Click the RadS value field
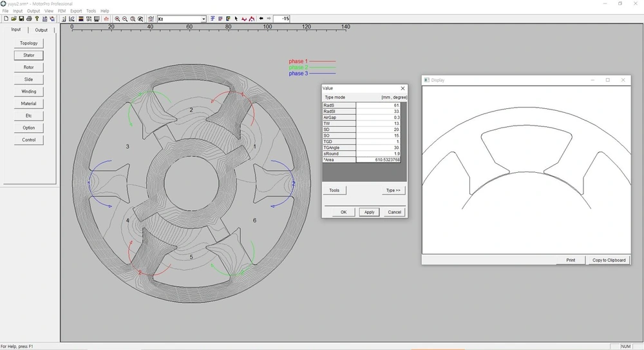 [378, 105]
